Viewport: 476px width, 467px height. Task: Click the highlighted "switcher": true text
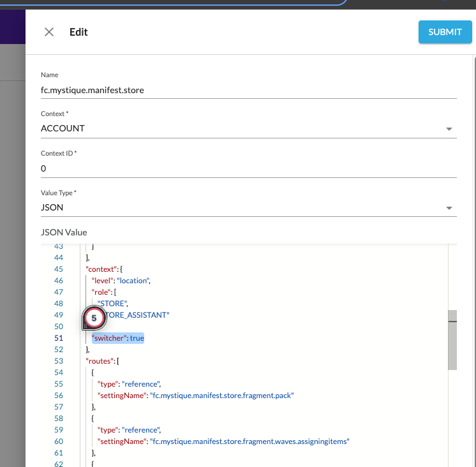click(x=118, y=338)
